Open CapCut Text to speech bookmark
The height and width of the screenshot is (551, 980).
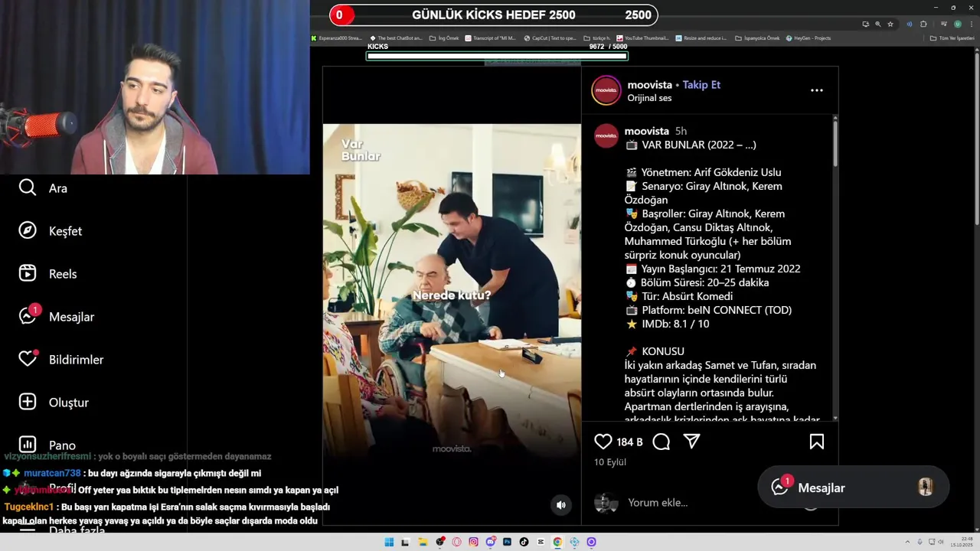point(550,37)
